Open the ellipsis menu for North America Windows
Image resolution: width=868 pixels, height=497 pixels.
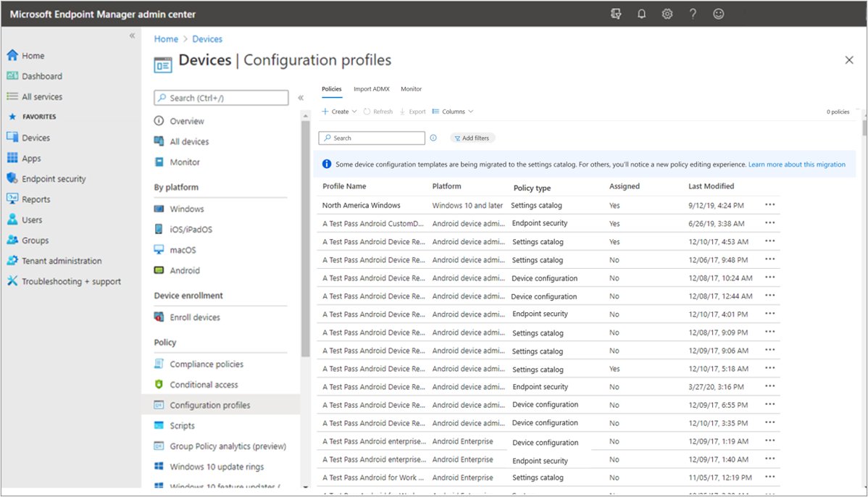coord(769,205)
